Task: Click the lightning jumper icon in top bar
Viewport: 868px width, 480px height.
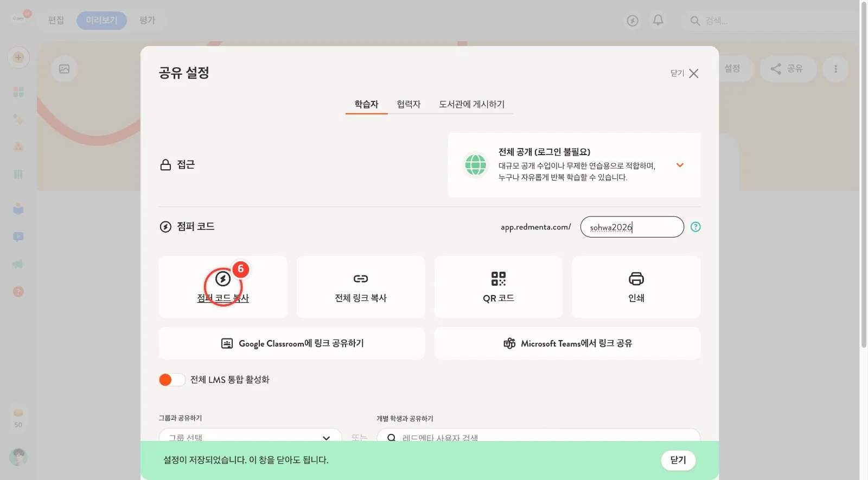Action: point(633,21)
